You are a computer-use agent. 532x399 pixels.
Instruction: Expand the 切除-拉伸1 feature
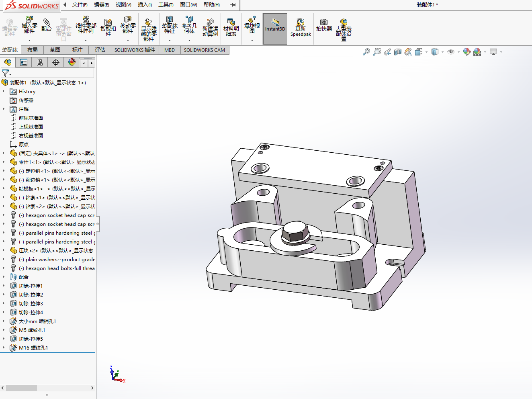coord(4,286)
